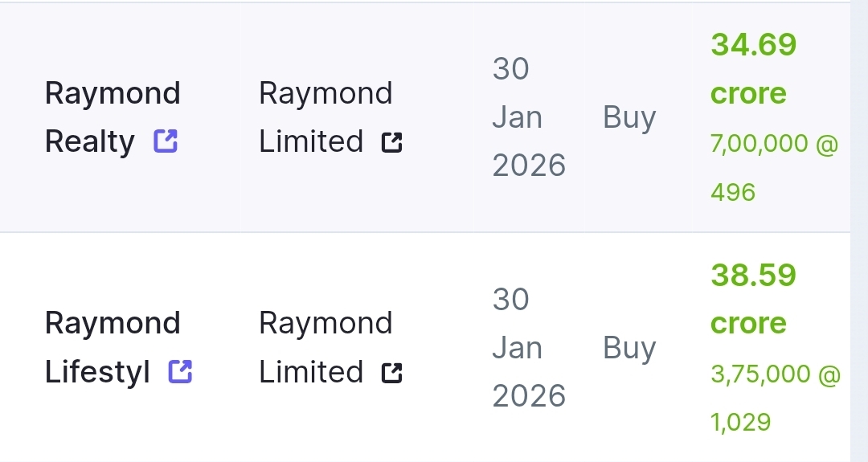Click Raymond Limited in the Raymond Lifestyl row
The image size is (868, 462).
pyautogui.click(x=325, y=347)
